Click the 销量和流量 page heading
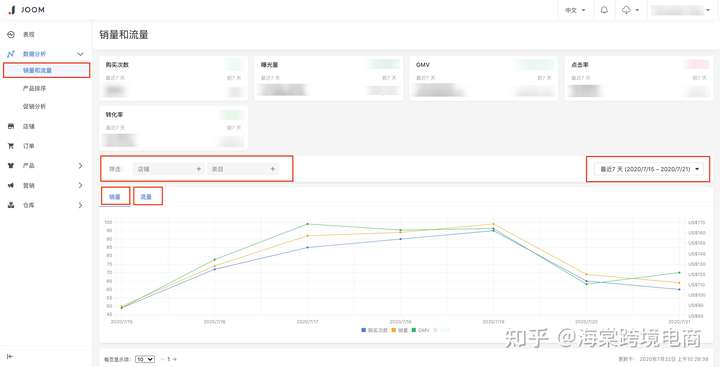Screen dimensions: 720x367 (124, 35)
